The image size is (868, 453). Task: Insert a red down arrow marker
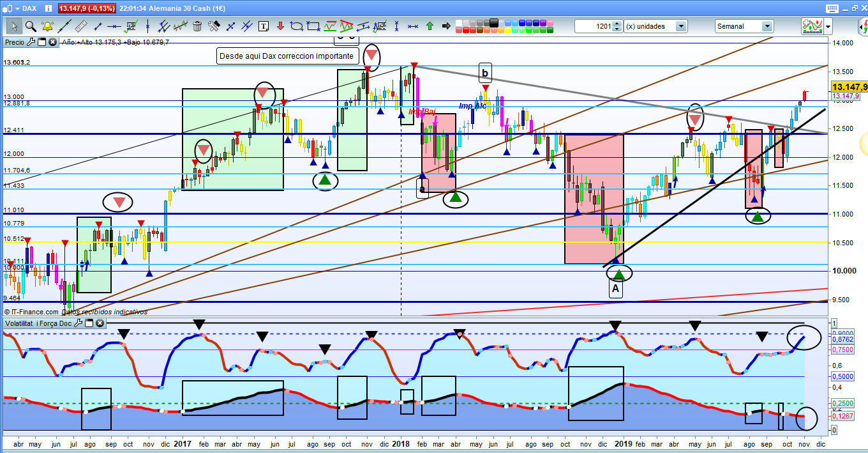pyautogui.click(x=280, y=26)
